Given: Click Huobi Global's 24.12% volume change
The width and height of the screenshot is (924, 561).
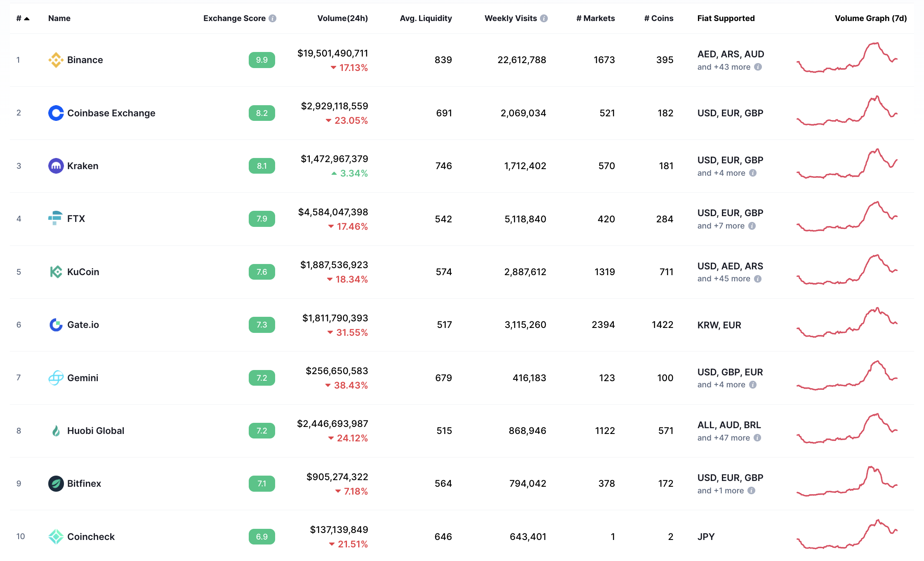Looking at the screenshot, I should pos(348,438).
